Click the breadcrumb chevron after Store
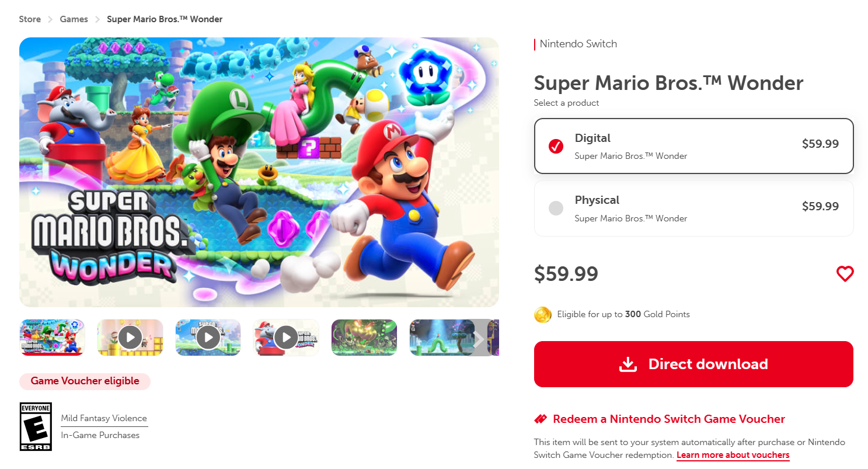868x469 pixels. (50, 20)
